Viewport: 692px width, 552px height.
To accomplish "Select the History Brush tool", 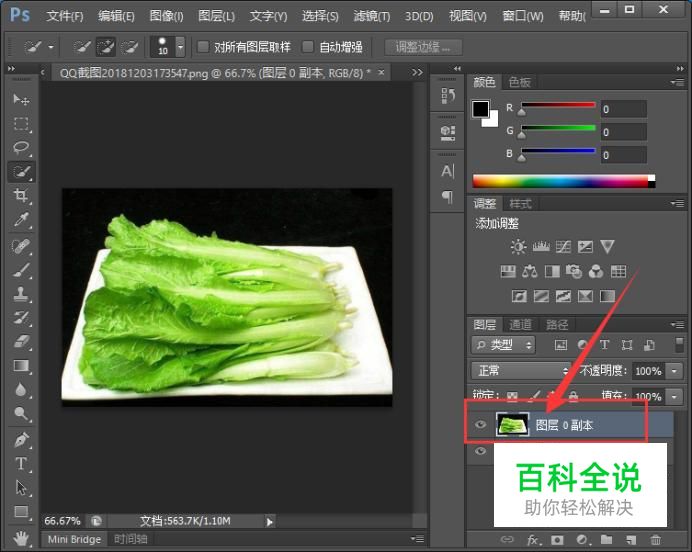I will [x=21, y=318].
